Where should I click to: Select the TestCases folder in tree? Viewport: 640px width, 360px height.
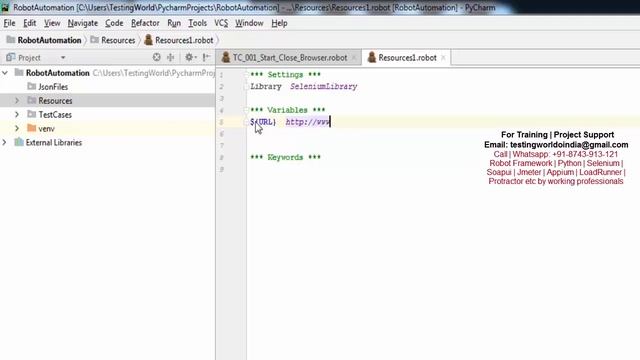(x=55, y=115)
